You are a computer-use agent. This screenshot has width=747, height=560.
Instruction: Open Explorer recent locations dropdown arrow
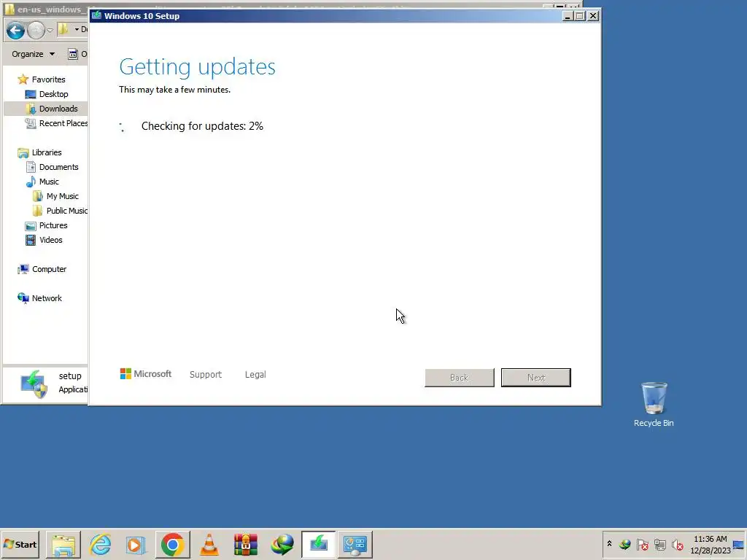point(50,31)
